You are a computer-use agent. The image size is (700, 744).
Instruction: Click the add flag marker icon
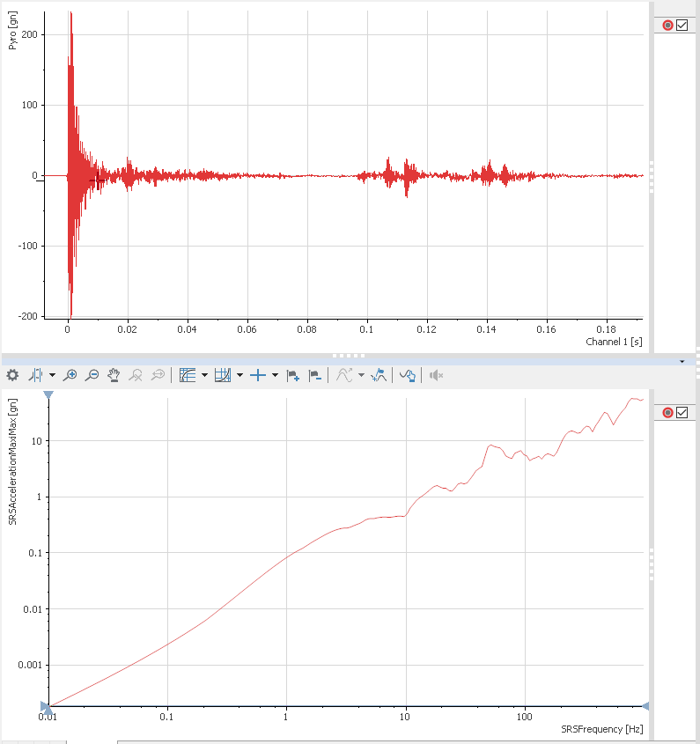pyautogui.click(x=293, y=375)
